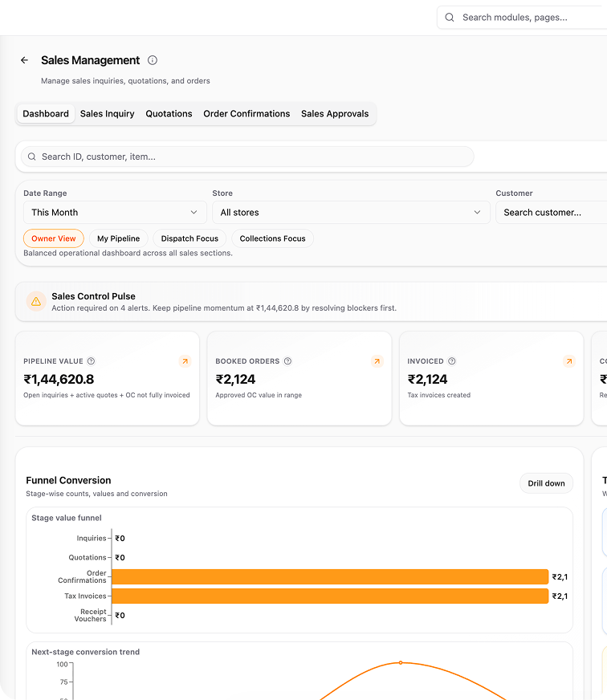
Task: Go back using the arrow beside Sales Management
Action: pyautogui.click(x=25, y=60)
